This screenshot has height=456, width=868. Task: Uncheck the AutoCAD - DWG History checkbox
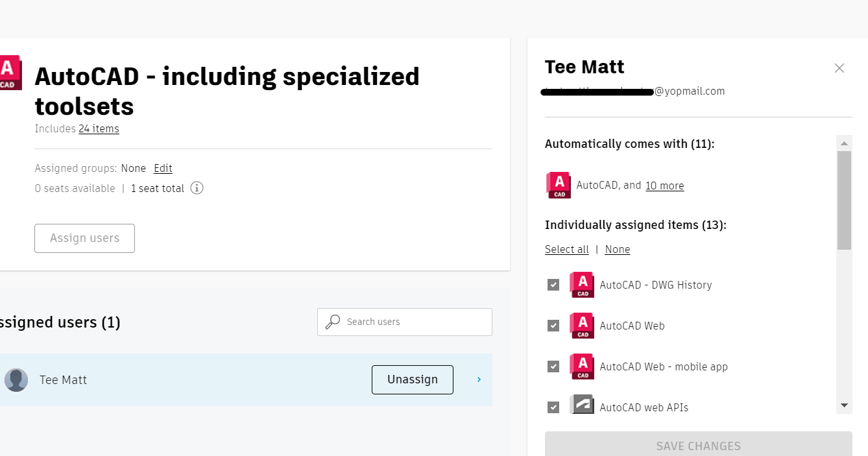point(553,285)
